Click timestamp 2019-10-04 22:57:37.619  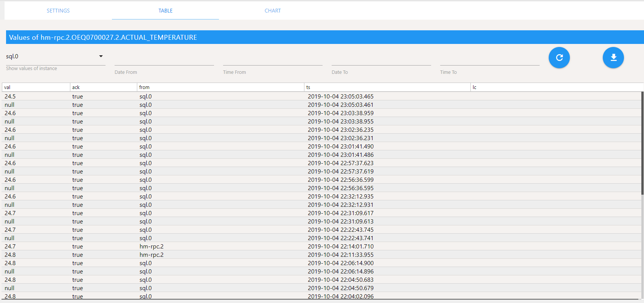[x=341, y=172]
